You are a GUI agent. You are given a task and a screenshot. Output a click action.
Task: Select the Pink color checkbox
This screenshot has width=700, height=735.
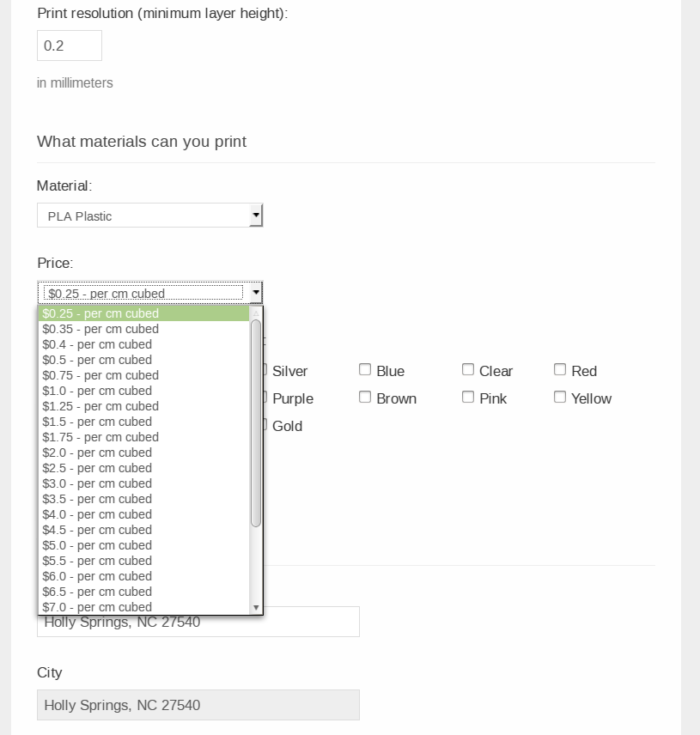tap(468, 397)
